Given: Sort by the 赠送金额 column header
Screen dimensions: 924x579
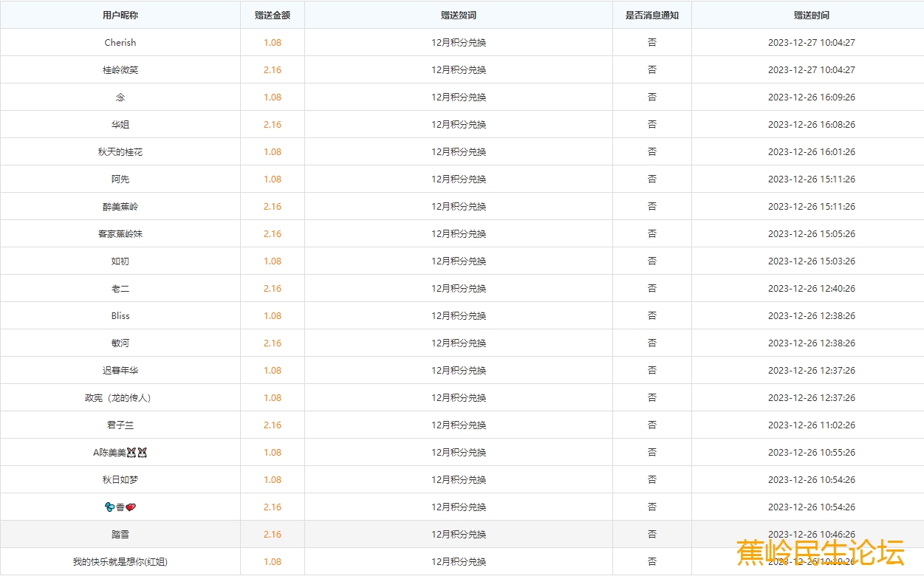Looking at the screenshot, I should click(x=273, y=15).
